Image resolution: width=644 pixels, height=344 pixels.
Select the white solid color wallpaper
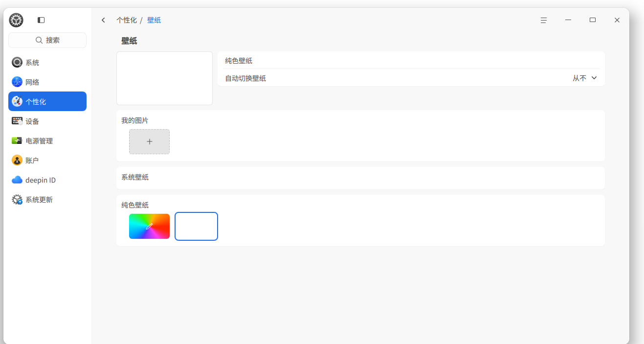(x=196, y=226)
